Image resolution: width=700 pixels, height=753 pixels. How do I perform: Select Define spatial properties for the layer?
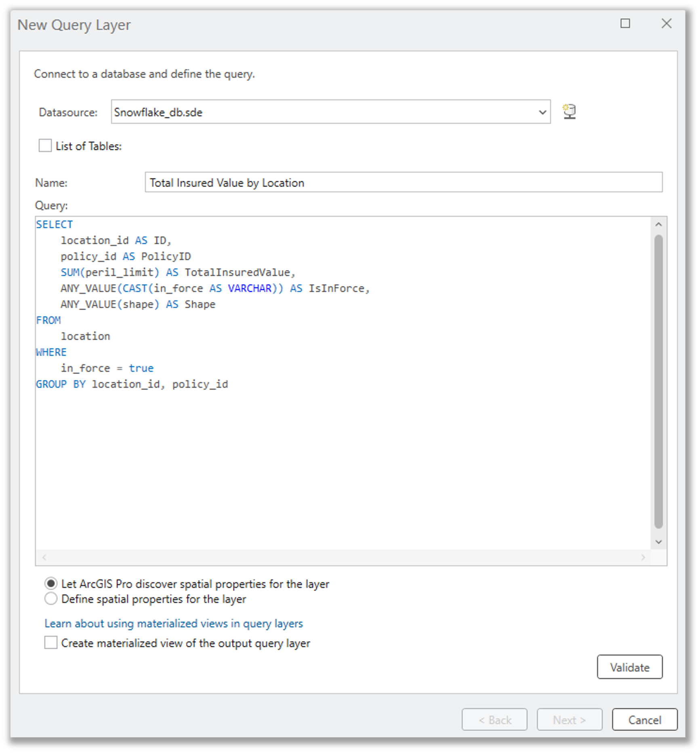point(51,599)
